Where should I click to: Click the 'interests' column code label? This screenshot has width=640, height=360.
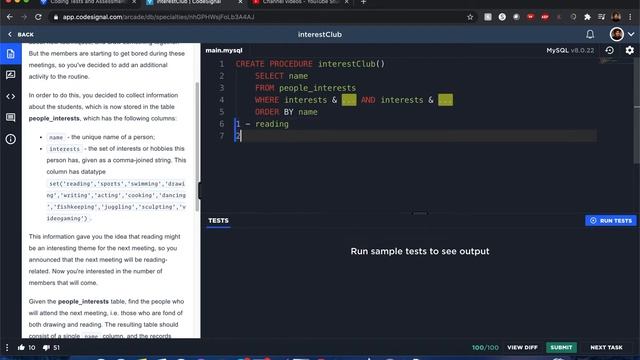point(64,149)
